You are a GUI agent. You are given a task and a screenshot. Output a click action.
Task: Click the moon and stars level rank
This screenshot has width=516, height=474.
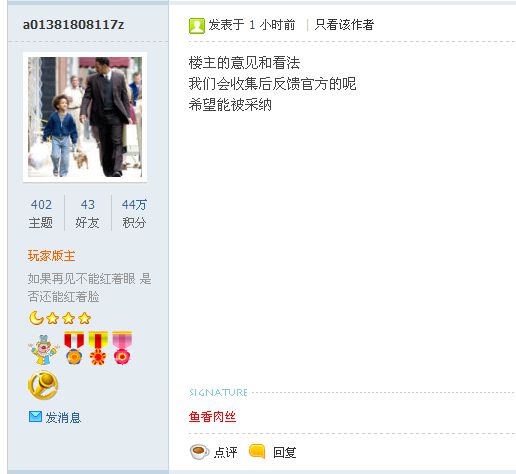tap(60, 318)
